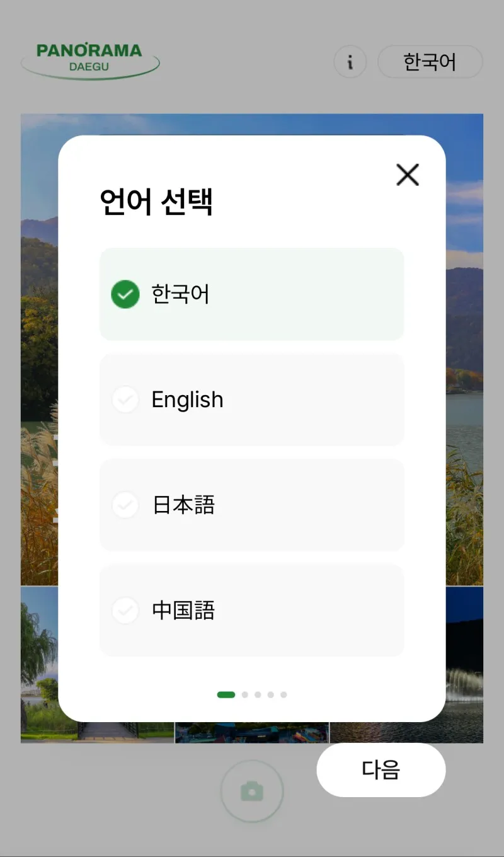Viewport: 504px width, 857px height.
Task: Click the check circle beside English
Action: [x=125, y=400]
